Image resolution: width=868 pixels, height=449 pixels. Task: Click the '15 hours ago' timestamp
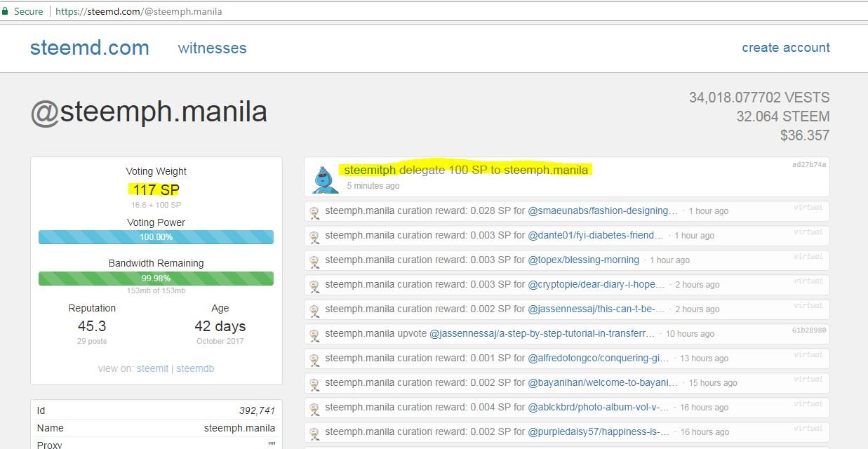pos(713,383)
